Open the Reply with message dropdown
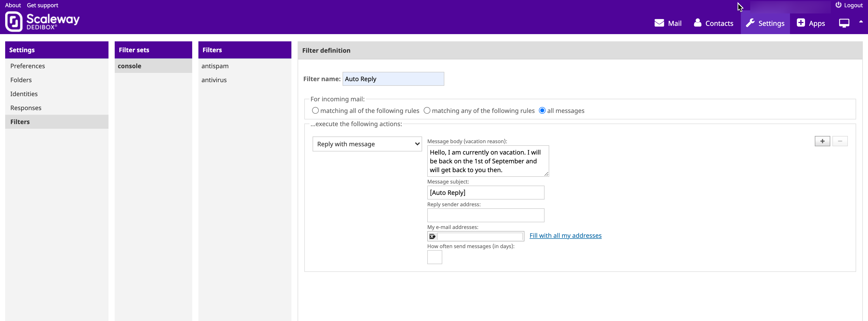 [367, 144]
